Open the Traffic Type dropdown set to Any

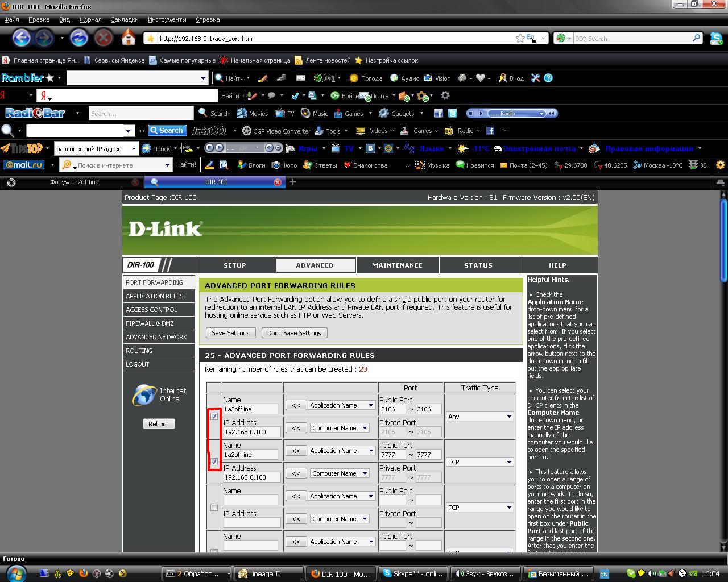click(x=480, y=417)
